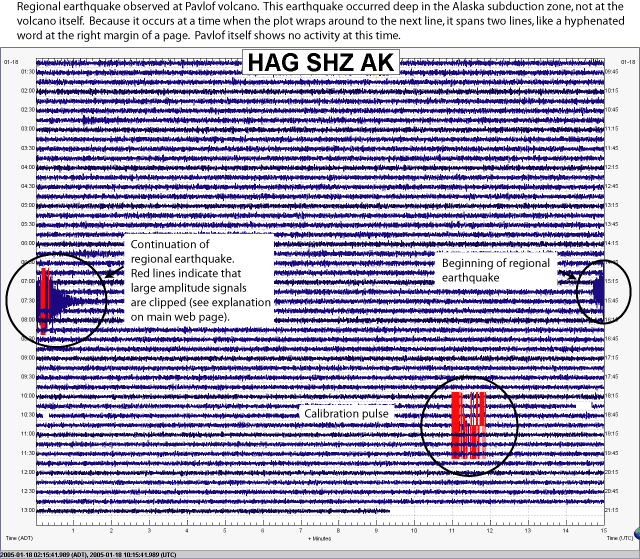Click the 09:45 UTC time label
Viewport: 640px width, 559px height.
[x=616, y=72]
